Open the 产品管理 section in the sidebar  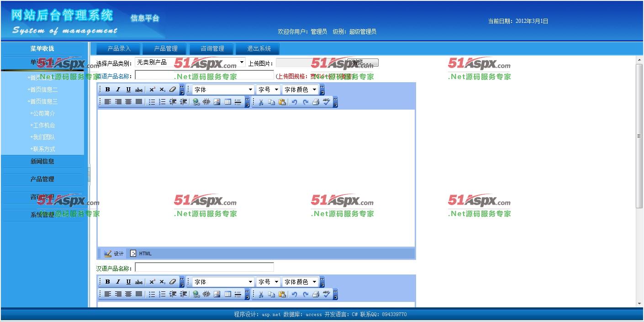click(42, 179)
